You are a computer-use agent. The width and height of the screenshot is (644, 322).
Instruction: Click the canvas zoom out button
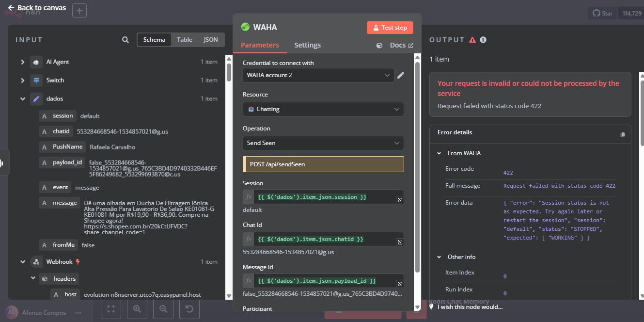pos(163,308)
